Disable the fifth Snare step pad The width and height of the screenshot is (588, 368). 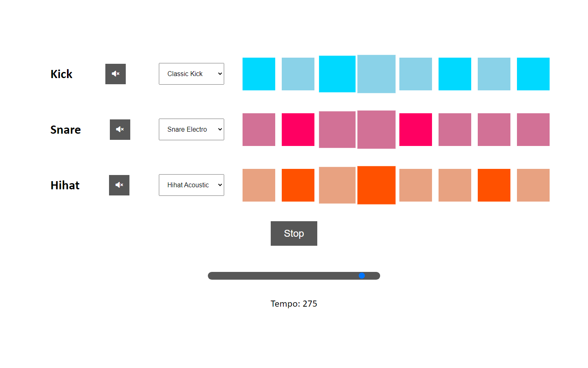pyautogui.click(x=416, y=130)
